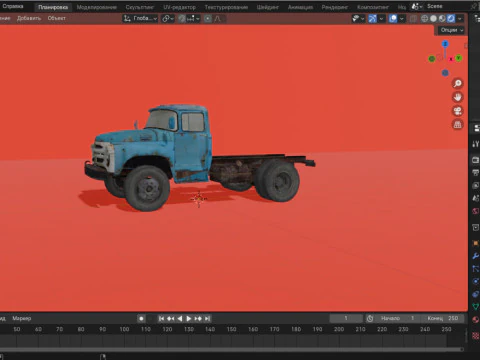480x360 pixels.
Task: Open the Маркер timeline menu
Action: point(22,318)
